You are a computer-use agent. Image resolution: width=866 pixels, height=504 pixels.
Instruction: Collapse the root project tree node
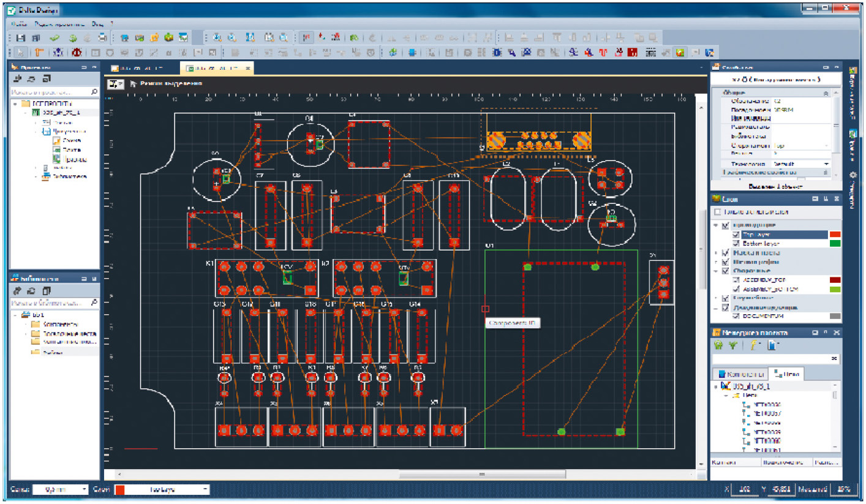15,103
